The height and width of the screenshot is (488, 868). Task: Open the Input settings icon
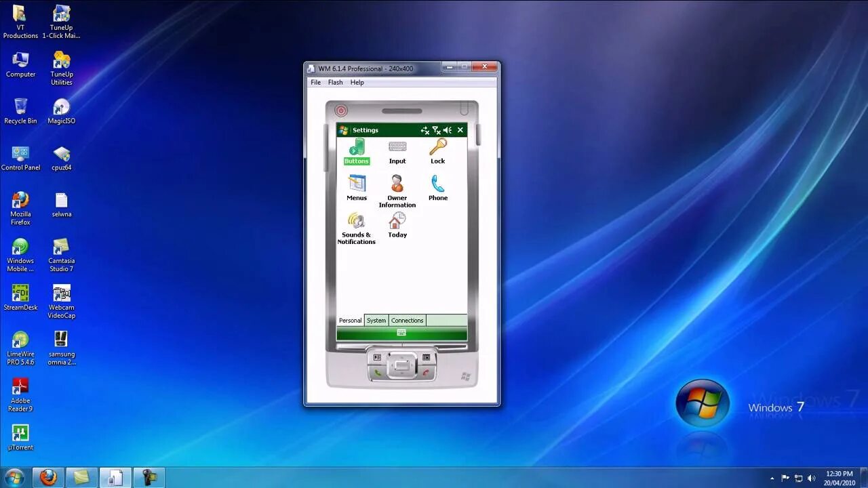click(x=397, y=152)
